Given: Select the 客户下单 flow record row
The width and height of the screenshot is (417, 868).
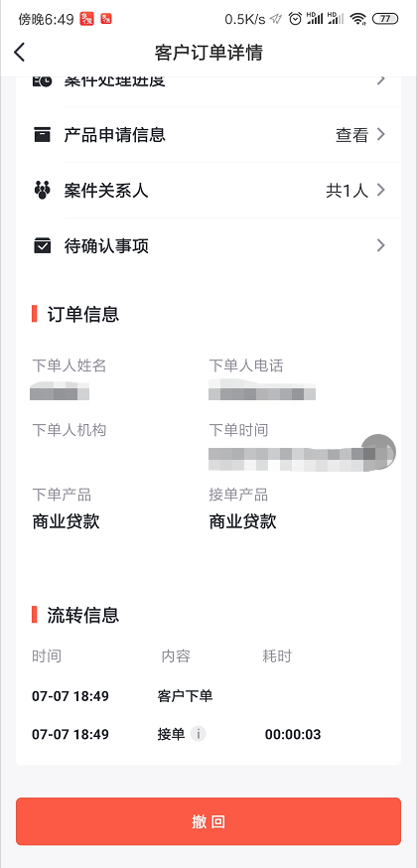Looking at the screenshot, I should coord(208,696).
